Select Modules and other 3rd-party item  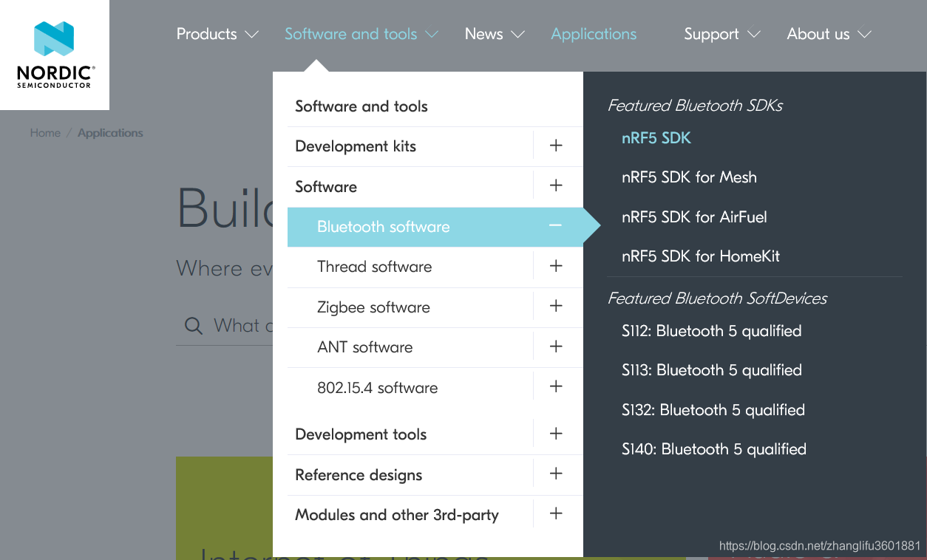coord(397,515)
